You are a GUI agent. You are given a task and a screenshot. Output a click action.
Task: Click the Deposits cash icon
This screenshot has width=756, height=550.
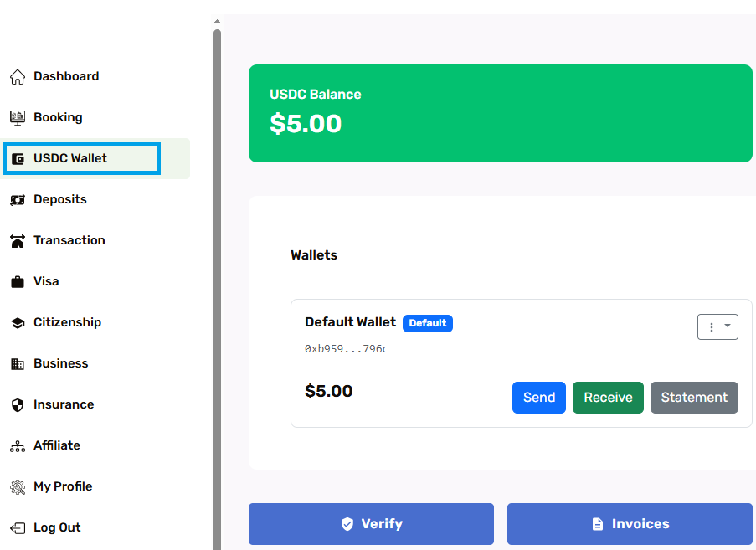coord(18,200)
